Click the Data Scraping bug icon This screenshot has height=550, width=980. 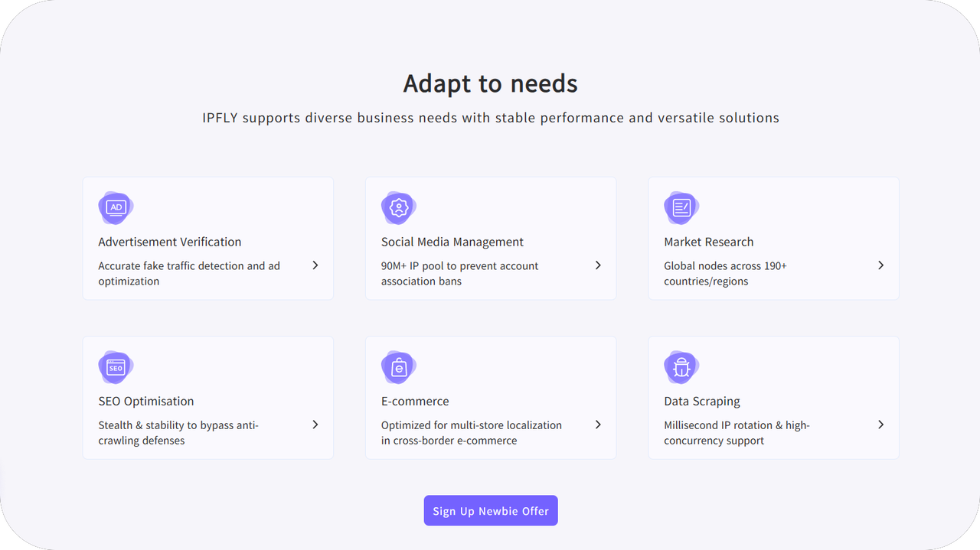(x=681, y=367)
